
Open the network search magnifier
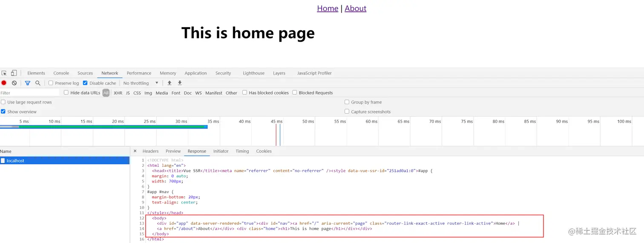pyautogui.click(x=38, y=83)
